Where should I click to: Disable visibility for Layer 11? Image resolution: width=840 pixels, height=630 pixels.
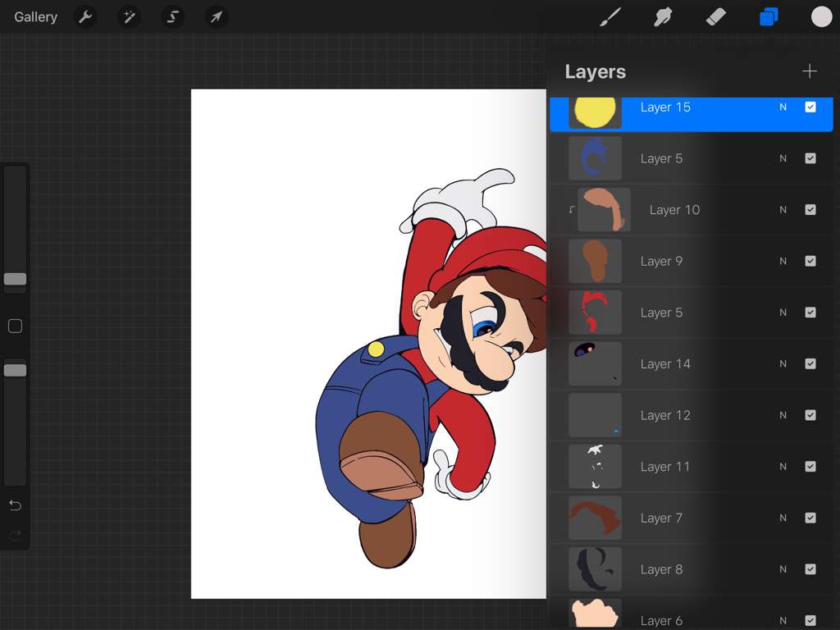pyautogui.click(x=810, y=467)
